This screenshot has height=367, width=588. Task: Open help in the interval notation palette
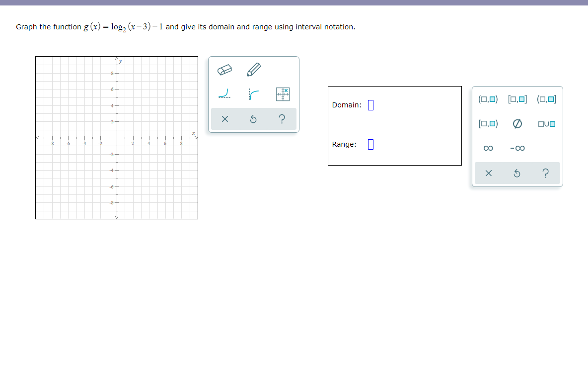coord(545,173)
